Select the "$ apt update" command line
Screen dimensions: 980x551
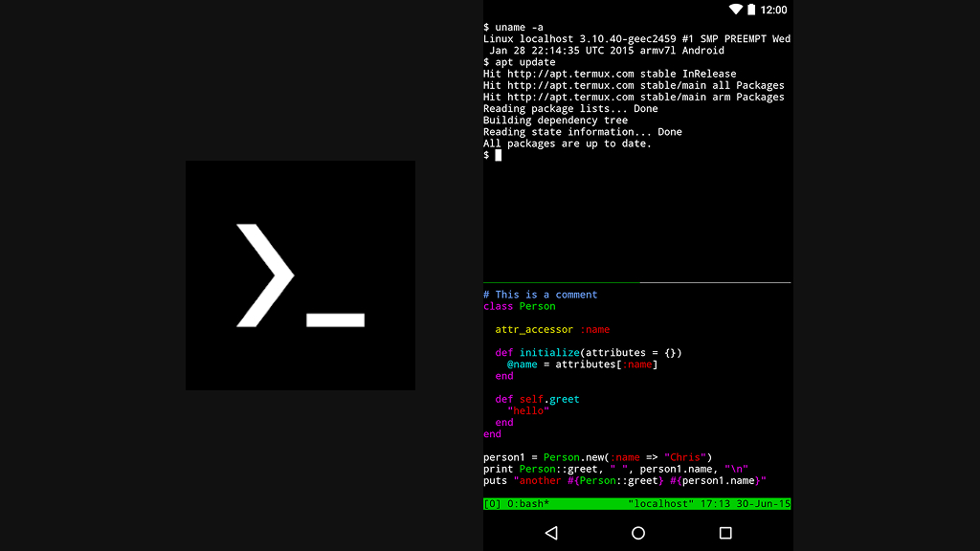click(520, 62)
